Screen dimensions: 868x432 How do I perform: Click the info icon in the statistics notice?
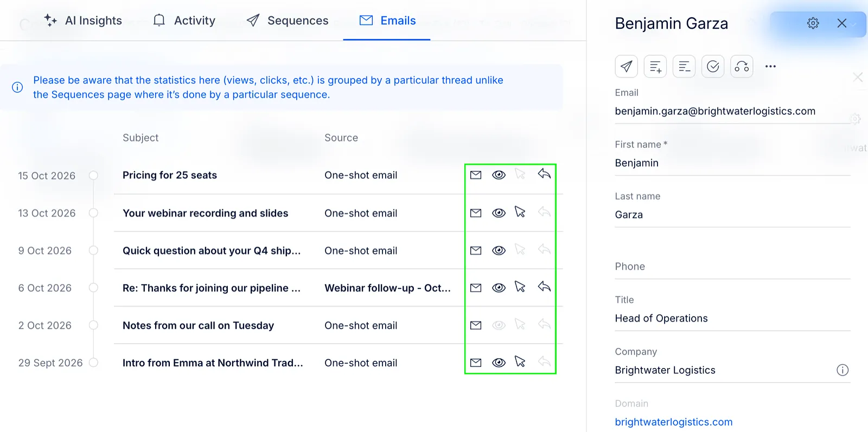[x=17, y=87]
